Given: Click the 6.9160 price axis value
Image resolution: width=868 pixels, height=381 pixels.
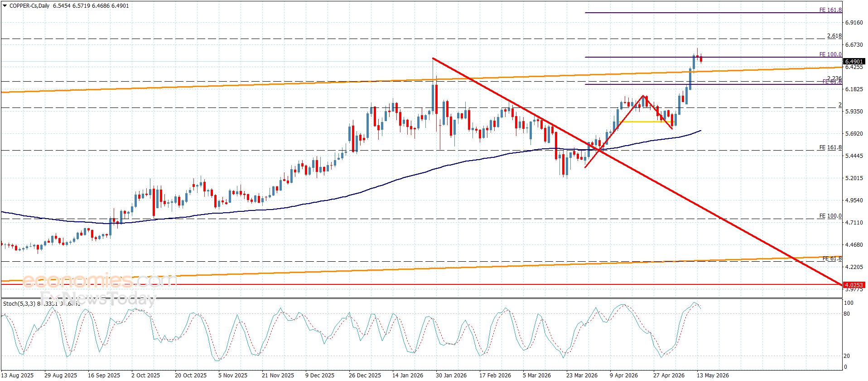Looking at the screenshot, I should pos(854,22).
